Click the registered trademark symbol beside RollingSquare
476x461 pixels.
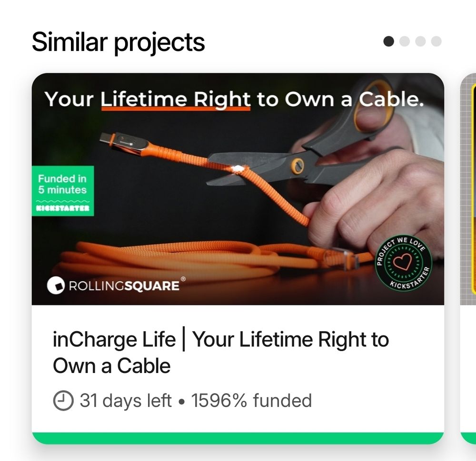click(x=182, y=278)
